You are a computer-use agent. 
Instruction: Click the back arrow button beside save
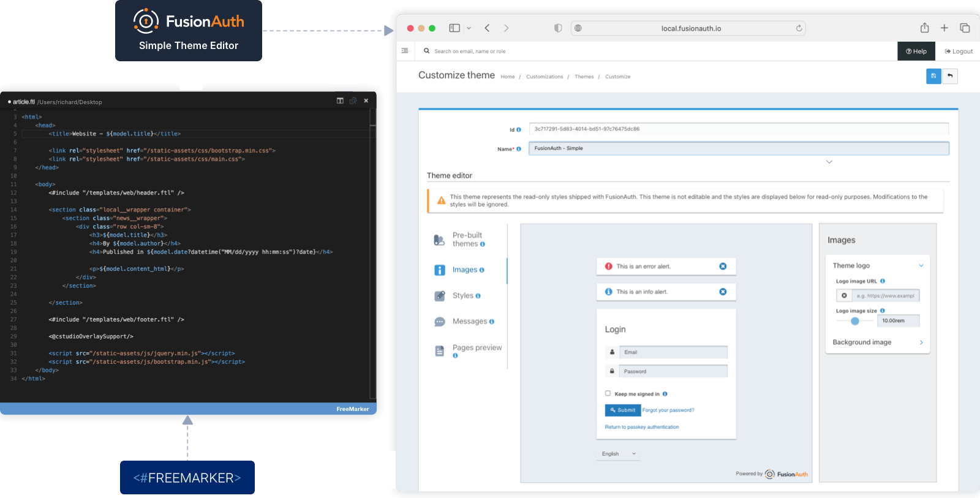coord(950,76)
